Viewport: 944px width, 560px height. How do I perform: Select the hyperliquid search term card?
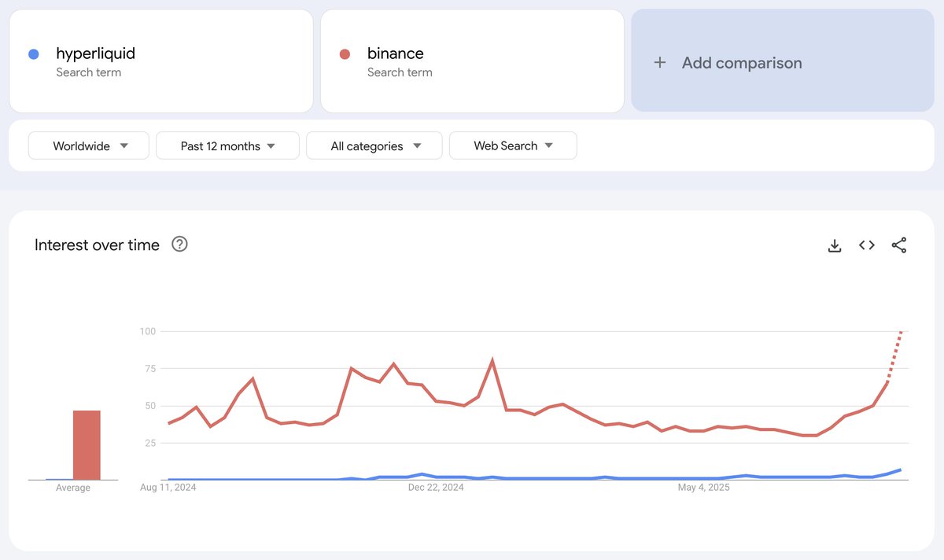[x=161, y=61]
